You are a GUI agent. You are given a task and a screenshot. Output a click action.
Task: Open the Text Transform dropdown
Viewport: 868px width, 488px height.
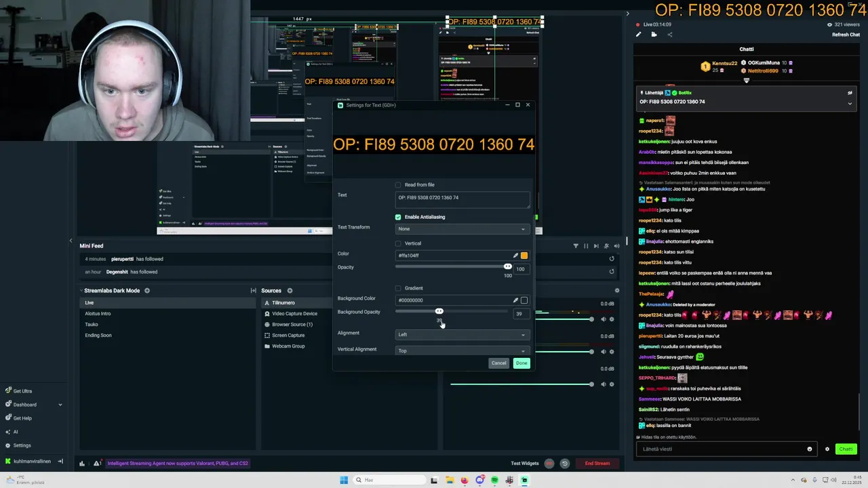click(462, 229)
